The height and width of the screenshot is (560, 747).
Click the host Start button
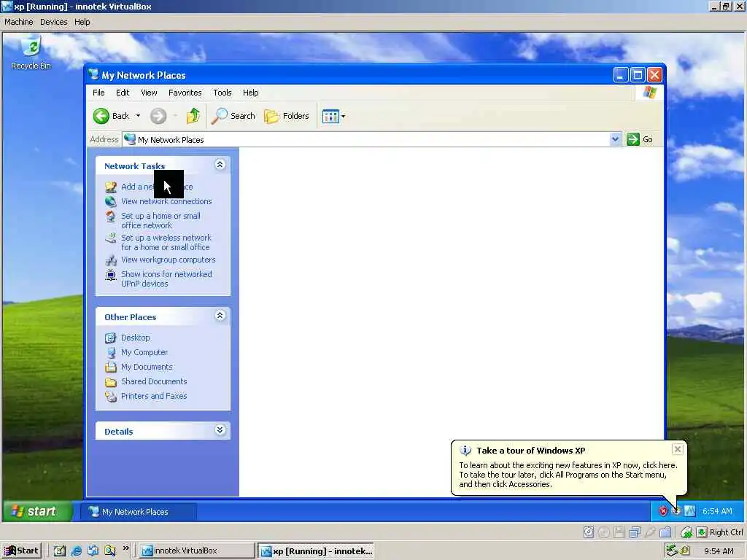click(21, 551)
